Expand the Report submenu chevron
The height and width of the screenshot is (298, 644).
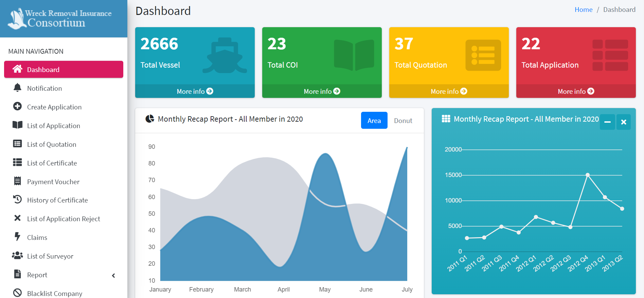[x=113, y=276]
